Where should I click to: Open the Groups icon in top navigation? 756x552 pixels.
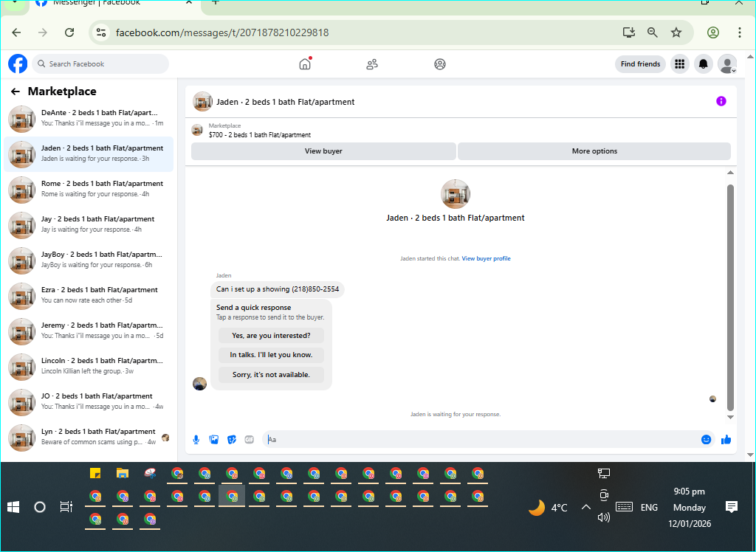440,64
